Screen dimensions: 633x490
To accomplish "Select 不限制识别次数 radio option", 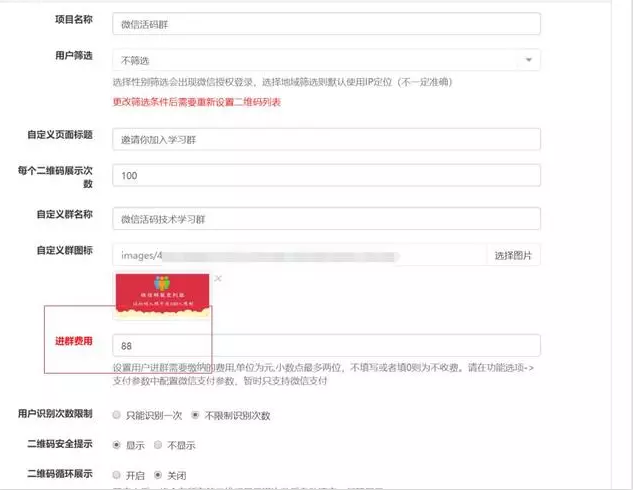I will pos(195,415).
